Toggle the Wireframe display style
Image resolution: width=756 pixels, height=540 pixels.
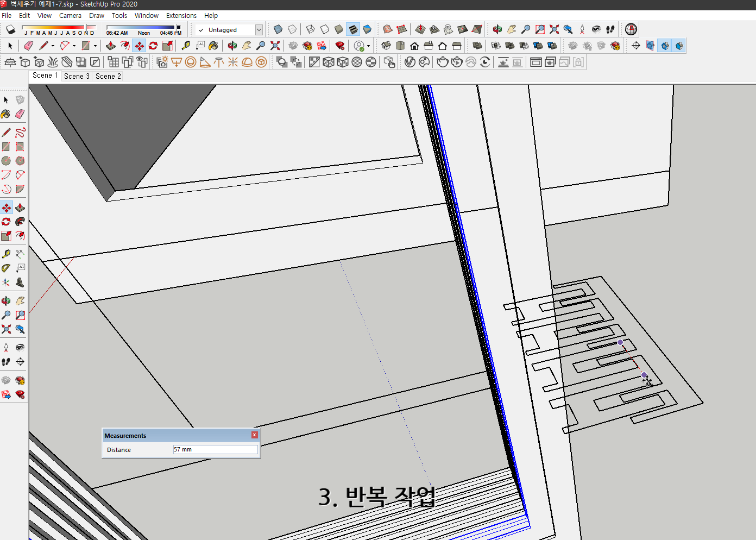coord(310,29)
